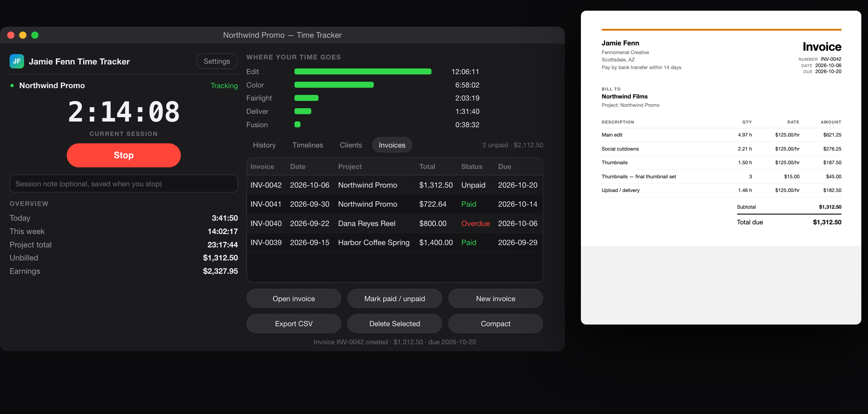Select invoice row INV-0040
Image resolution: width=868 pixels, height=414 pixels.
pos(395,223)
